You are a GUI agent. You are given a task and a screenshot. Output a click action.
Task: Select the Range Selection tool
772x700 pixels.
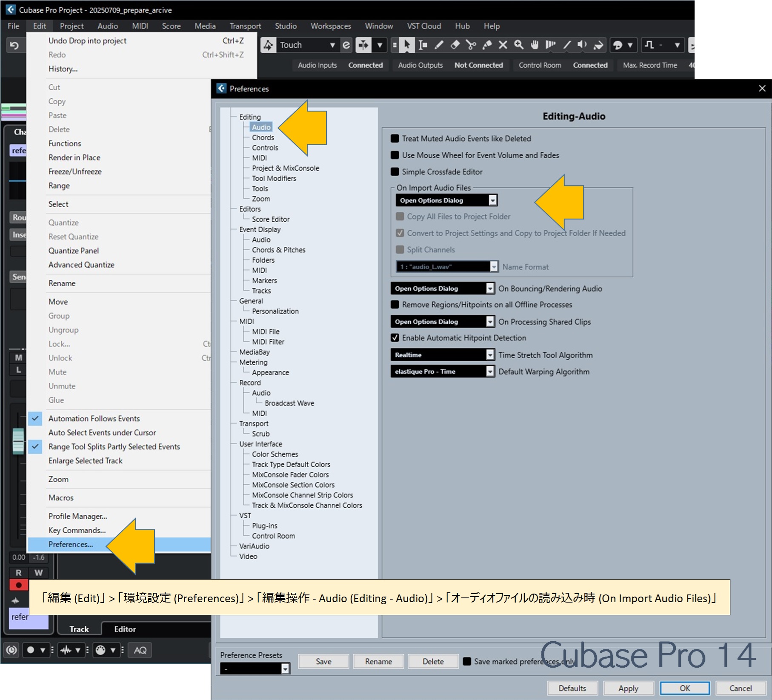click(x=423, y=45)
